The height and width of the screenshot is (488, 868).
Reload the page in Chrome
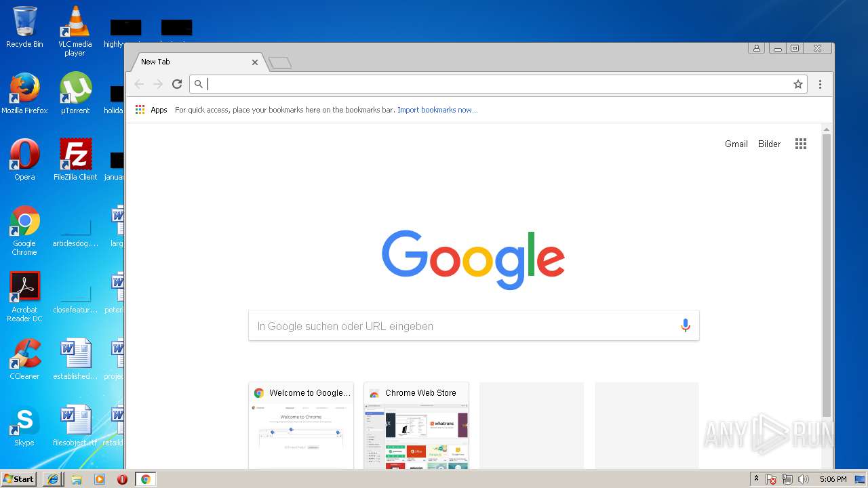point(177,84)
